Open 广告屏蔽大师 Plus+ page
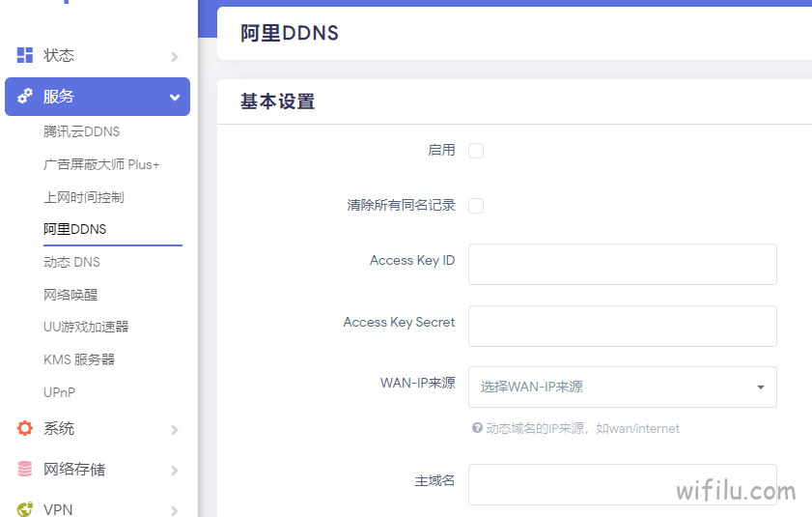812x517 pixels. coord(101,164)
